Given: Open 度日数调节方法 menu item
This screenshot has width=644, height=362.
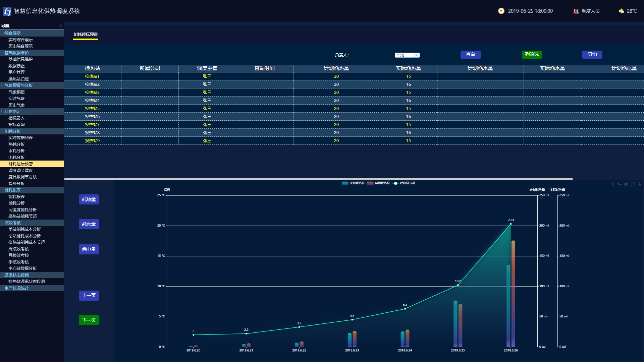Looking at the screenshot, I should point(22,177).
